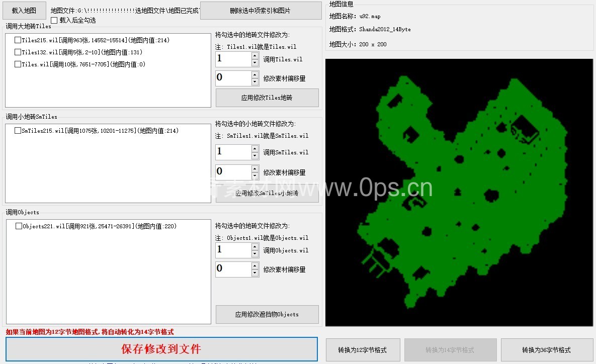Select the Tiles.wil checkbox entry

pyautogui.click(x=18, y=64)
